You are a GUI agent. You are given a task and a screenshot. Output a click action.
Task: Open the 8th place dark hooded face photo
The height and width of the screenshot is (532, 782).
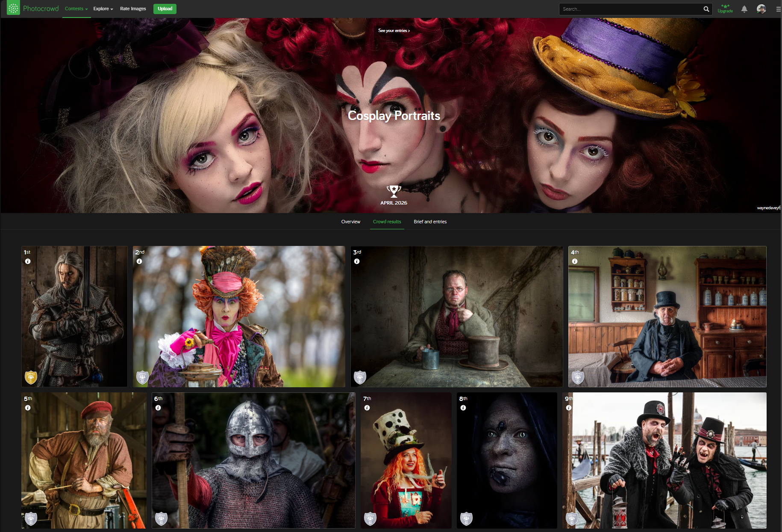pos(507,460)
